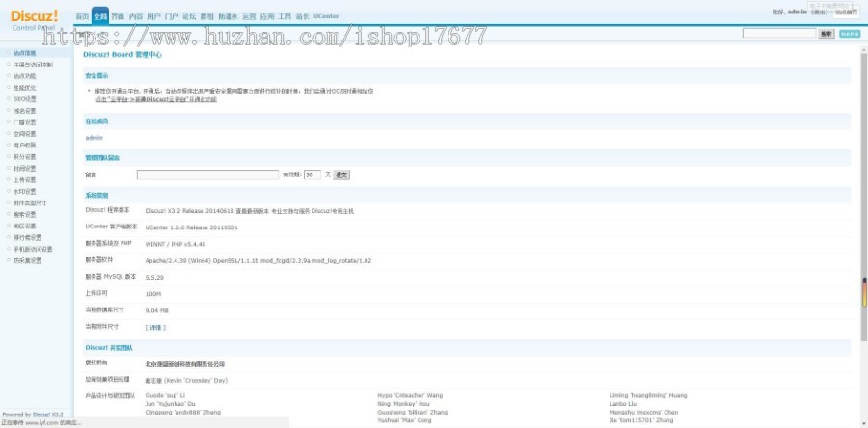Screen dimensions: 868x428
Task: Open 排行榜设置 in the sidebar
Action: coord(28,237)
